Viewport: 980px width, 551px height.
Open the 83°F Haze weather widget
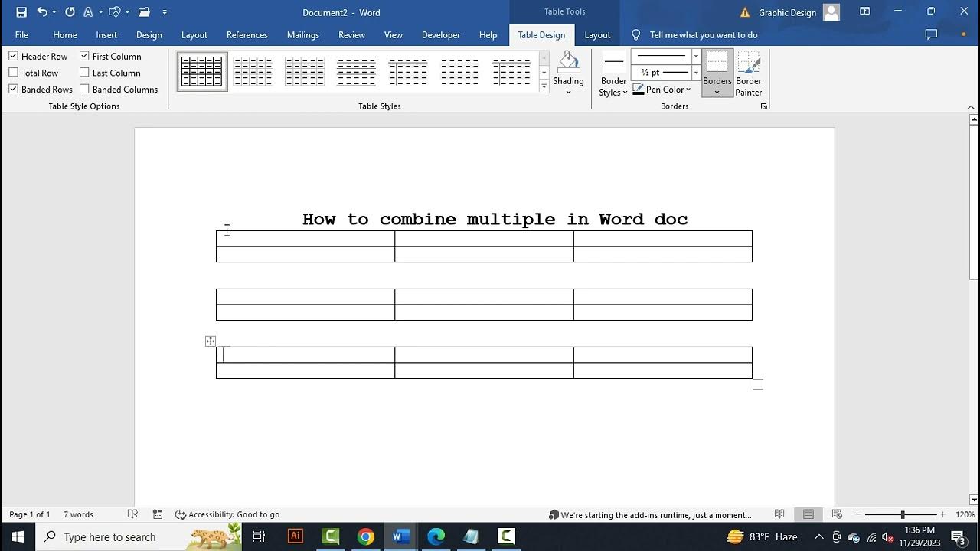pyautogui.click(x=763, y=536)
